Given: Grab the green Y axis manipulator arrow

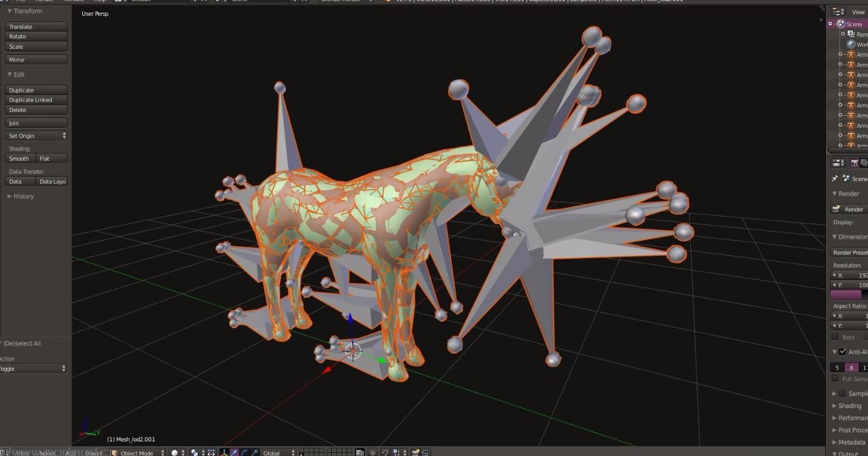Looking at the screenshot, I should pyautogui.click(x=382, y=360).
